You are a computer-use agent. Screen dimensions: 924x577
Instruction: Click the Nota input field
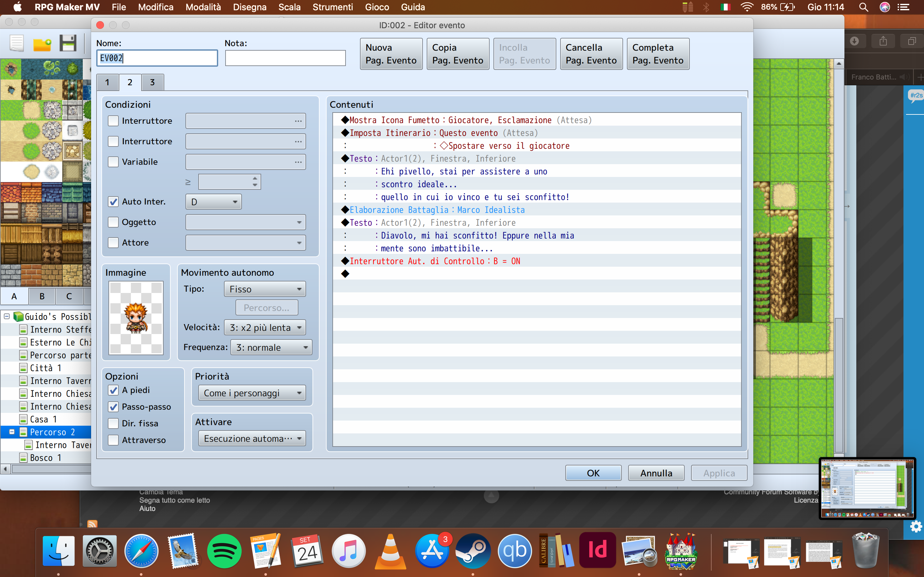pyautogui.click(x=285, y=58)
